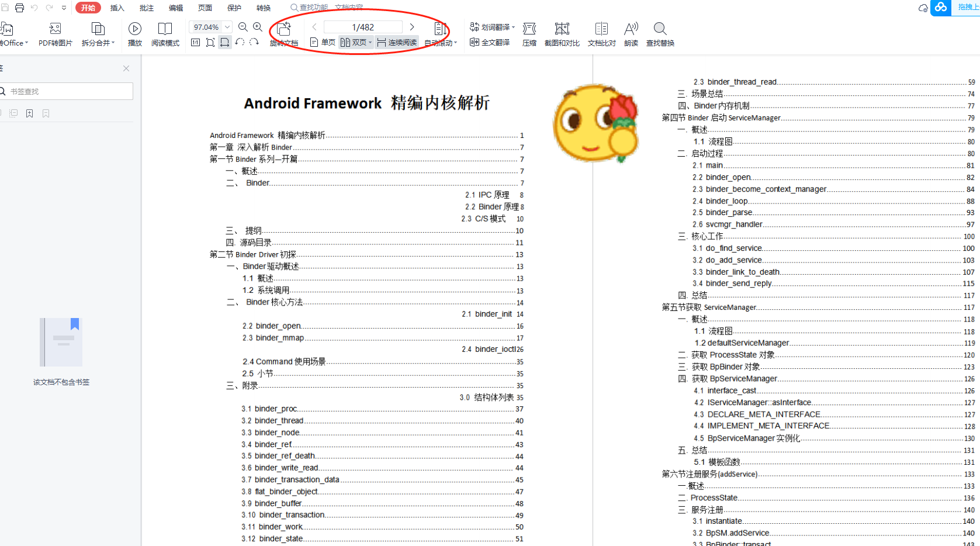Screen dimensions: 980x546
Task: Click the blue cloud upload button
Action: point(940,8)
